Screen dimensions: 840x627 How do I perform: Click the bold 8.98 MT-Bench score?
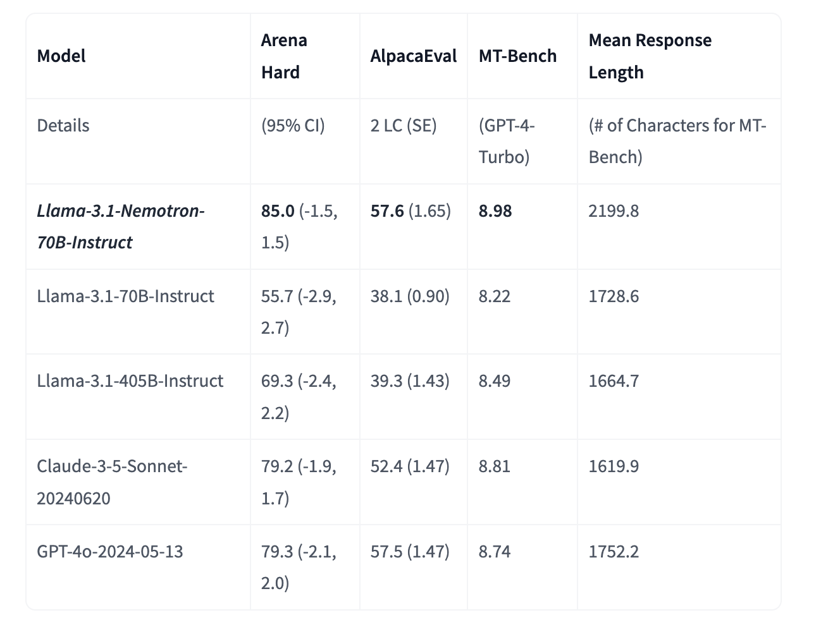(495, 211)
